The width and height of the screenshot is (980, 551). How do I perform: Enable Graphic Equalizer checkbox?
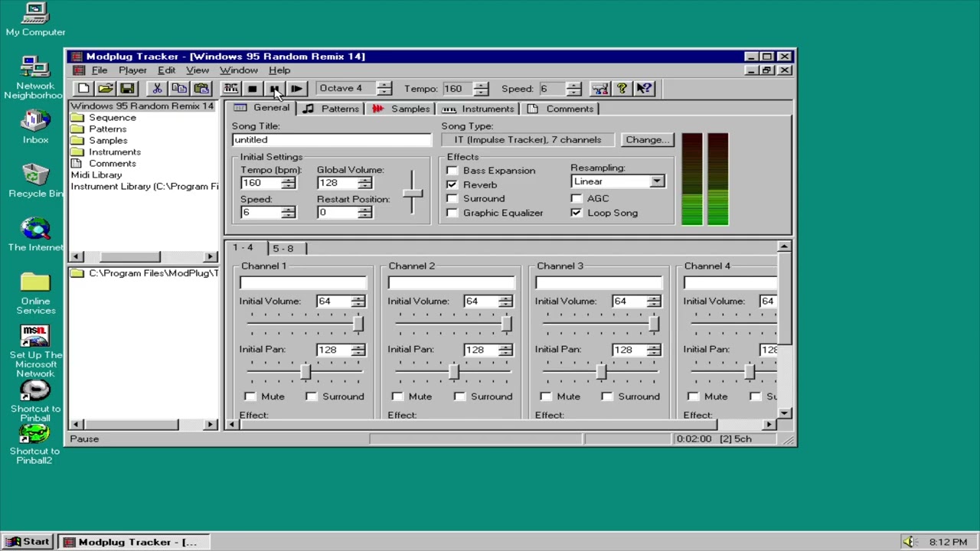tap(452, 214)
